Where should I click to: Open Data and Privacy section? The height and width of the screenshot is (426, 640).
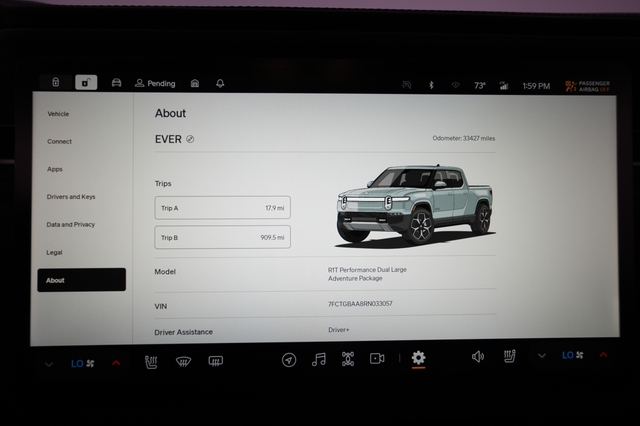tap(71, 224)
